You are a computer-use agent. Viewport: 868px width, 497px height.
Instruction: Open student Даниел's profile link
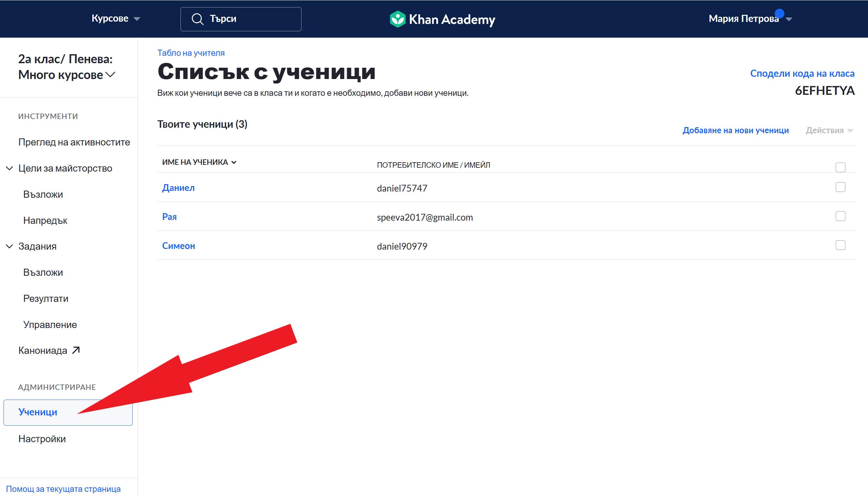[178, 188]
